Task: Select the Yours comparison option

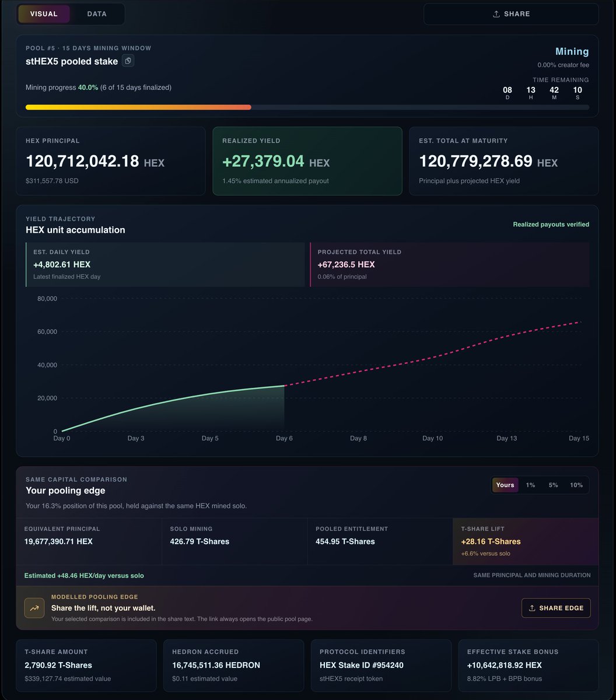Action: click(505, 485)
